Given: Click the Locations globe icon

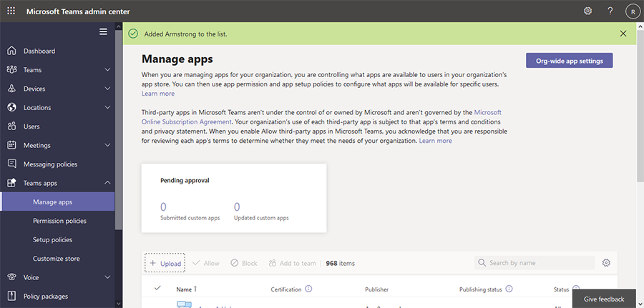Looking at the screenshot, I should click(x=11, y=107).
